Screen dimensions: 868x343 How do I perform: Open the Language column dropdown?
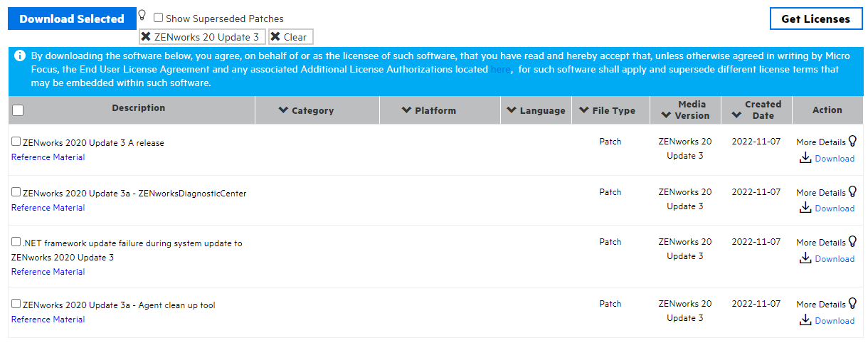pyautogui.click(x=512, y=110)
